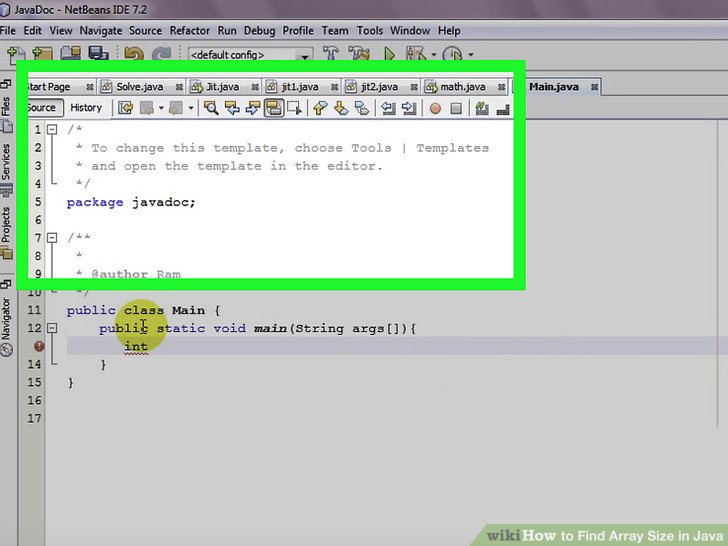Jump to Previous Bookmark with up arrow icon
Viewport: 728px width, 546px height.
(319, 108)
